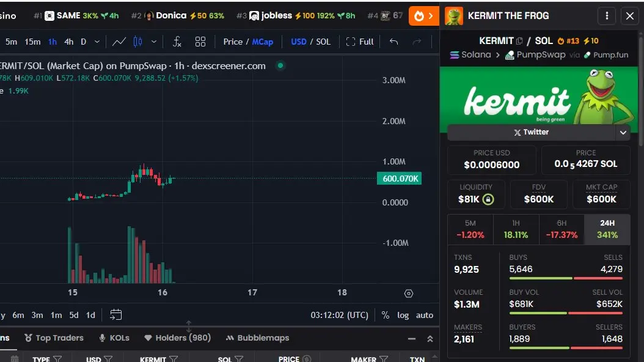Select the D daily timeframe
644x362 pixels.
tap(83, 42)
